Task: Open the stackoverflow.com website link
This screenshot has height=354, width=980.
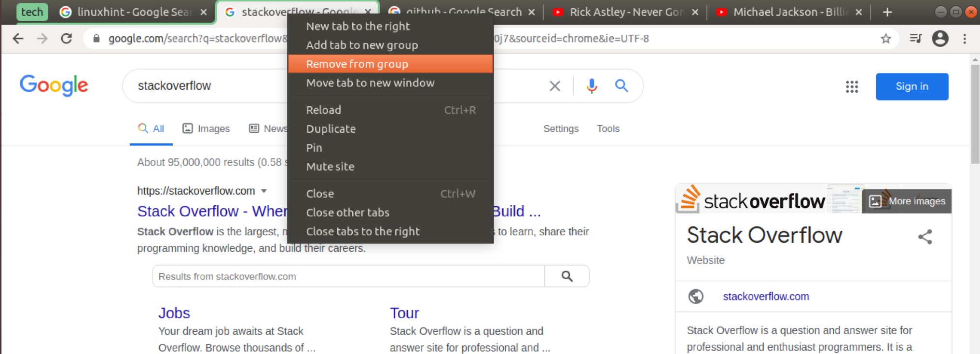Action: 766,297
